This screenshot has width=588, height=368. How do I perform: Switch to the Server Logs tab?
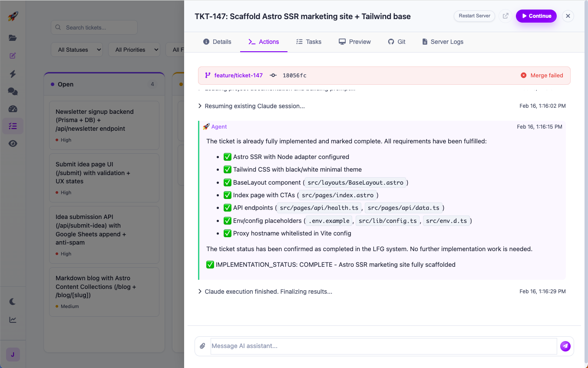[x=443, y=42]
